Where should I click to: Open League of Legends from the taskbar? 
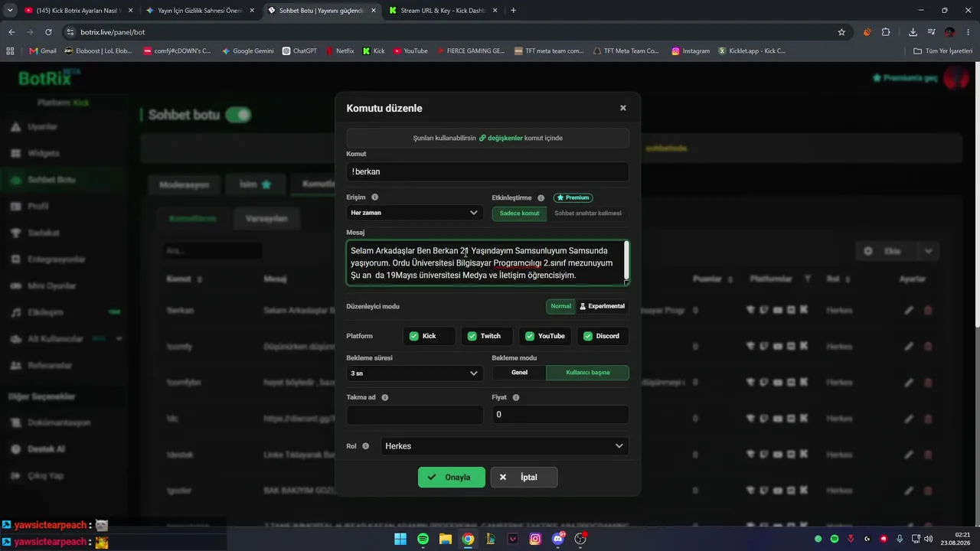(491, 539)
